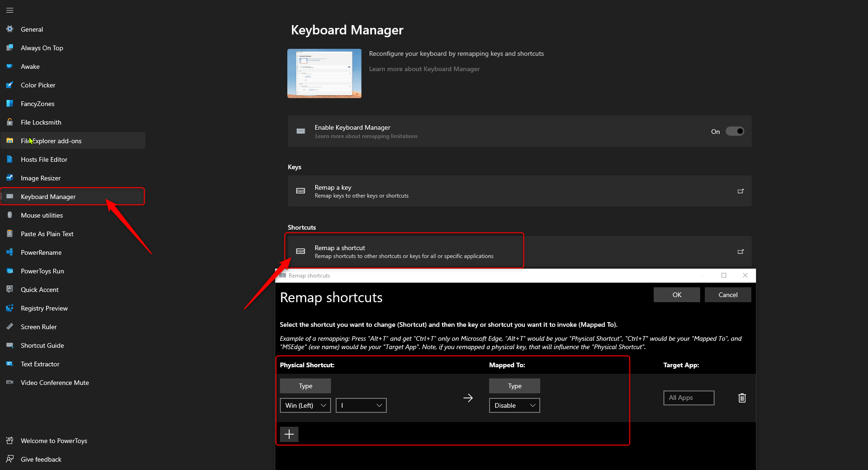This screenshot has height=470, width=868.
Task: Switch to PowerToys Run settings
Action: point(73,271)
